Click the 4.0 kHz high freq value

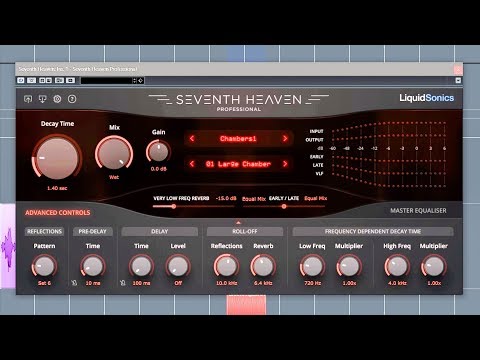click(397, 283)
